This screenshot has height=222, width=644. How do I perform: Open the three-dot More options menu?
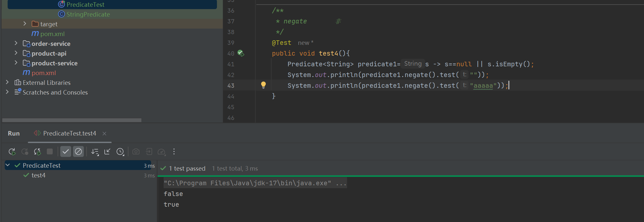(174, 151)
